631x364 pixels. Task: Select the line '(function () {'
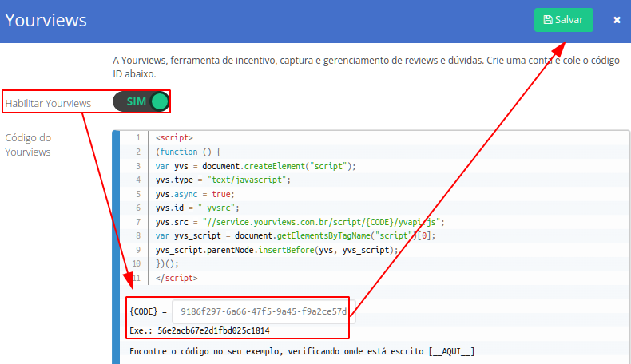coord(189,152)
